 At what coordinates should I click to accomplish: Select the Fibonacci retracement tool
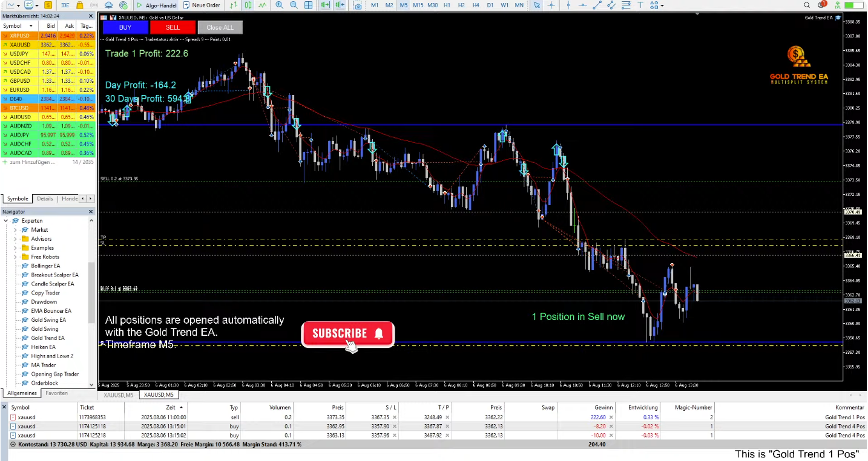click(x=626, y=5)
